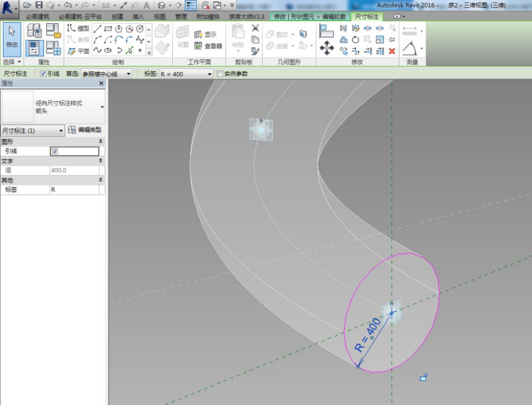
Task: Uncheck 引线 in the options bar
Action: pyautogui.click(x=43, y=74)
